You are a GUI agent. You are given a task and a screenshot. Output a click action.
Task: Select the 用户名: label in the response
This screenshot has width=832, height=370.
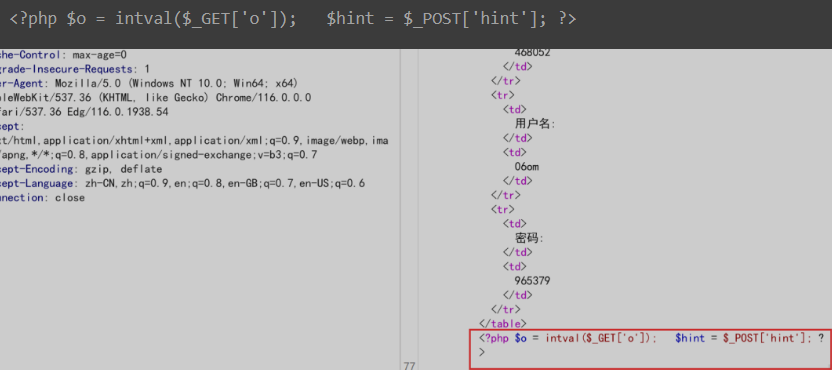pyautogui.click(x=535, y=124)
